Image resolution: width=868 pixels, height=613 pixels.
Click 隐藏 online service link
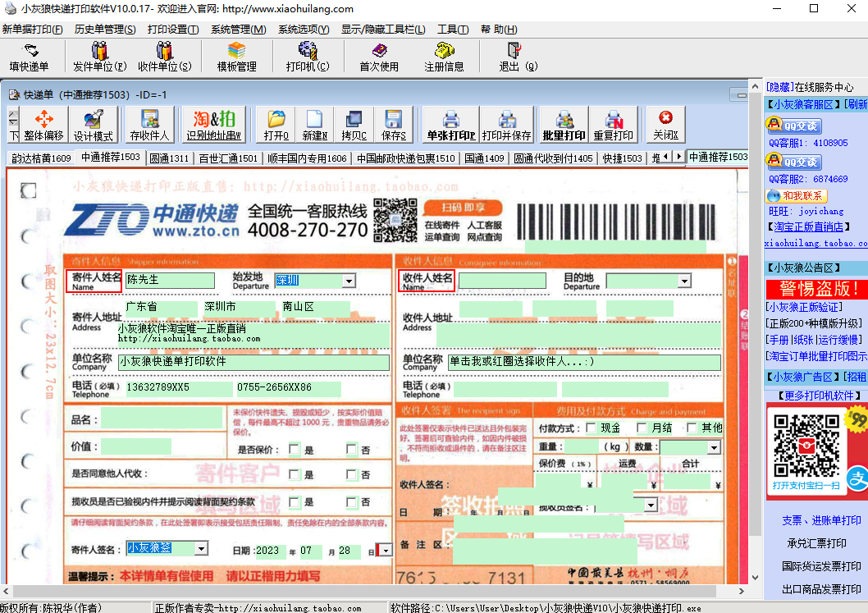point(780,87)
